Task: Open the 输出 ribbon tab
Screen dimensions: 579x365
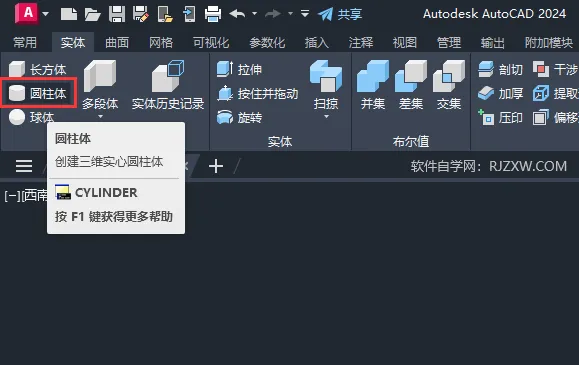Action: pyautogui.click(x=493, y=42)
